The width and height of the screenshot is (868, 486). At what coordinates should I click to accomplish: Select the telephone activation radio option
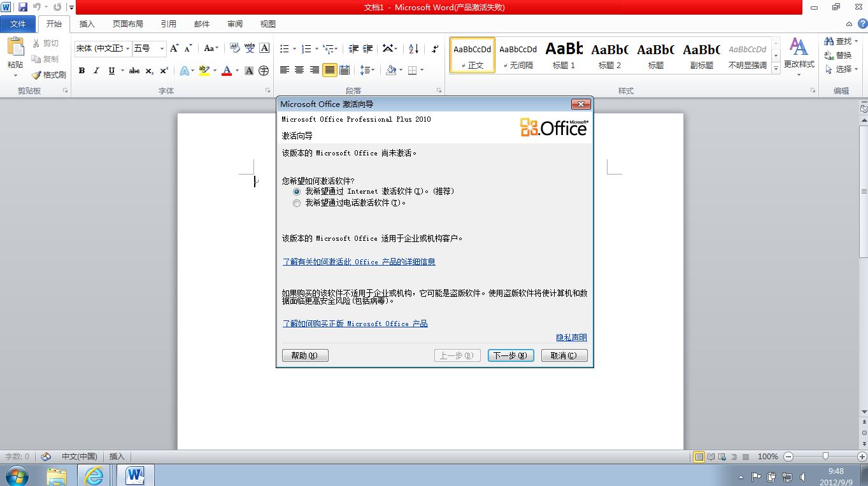click(x=297, y=203)
